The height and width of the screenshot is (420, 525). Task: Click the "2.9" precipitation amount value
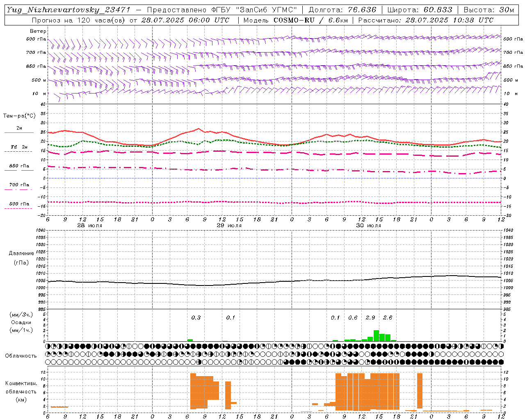[370, 317]
